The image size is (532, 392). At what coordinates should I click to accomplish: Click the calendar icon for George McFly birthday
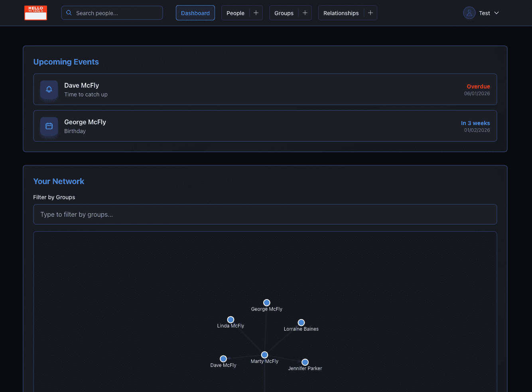coord(49,126)
